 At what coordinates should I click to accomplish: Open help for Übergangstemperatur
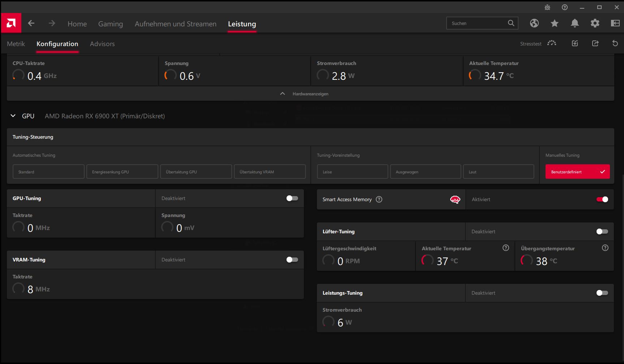click(x=605, y=248)
